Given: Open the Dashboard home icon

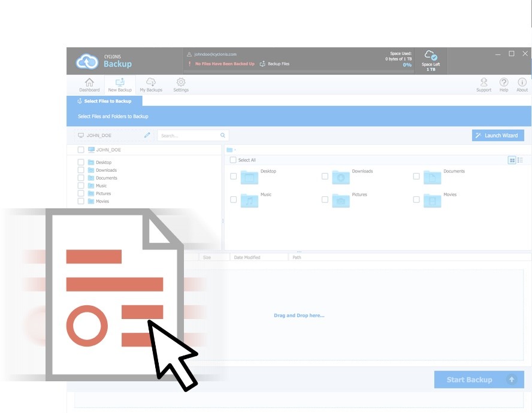Looking at the screenshot, I should tap(89, 83).
